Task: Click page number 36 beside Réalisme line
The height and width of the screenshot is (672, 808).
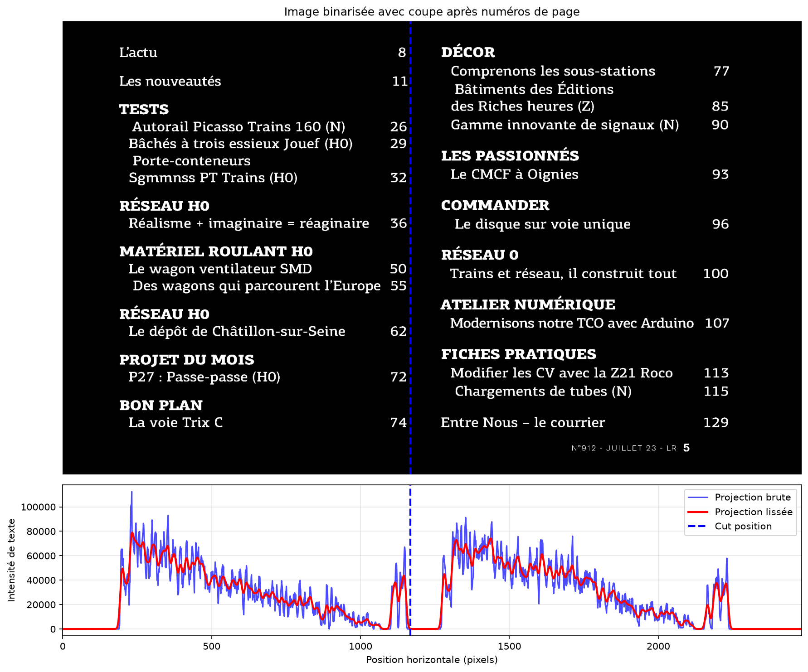Action: pyautogui.click(x=399, y=223)
